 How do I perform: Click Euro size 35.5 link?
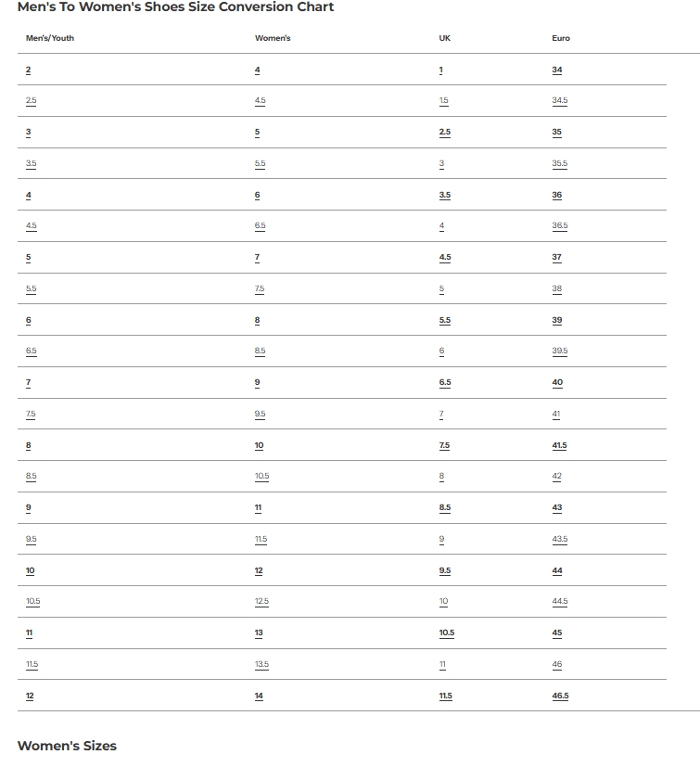[x=559, y=164]
